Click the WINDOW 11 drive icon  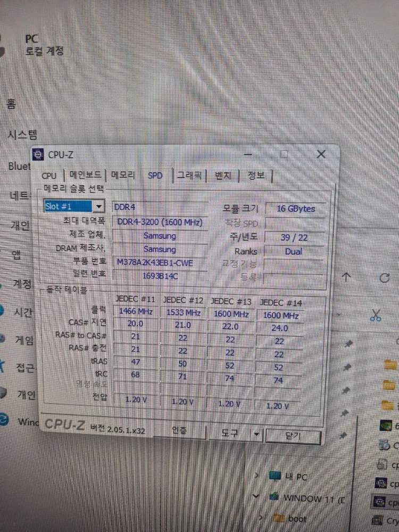[x=274, y=497]
